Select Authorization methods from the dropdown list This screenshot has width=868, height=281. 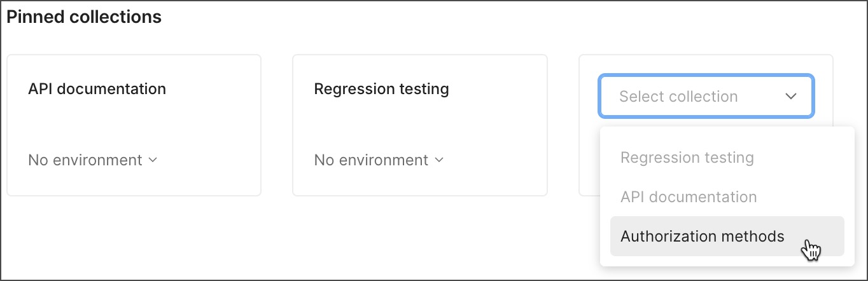tap(702, 236)
